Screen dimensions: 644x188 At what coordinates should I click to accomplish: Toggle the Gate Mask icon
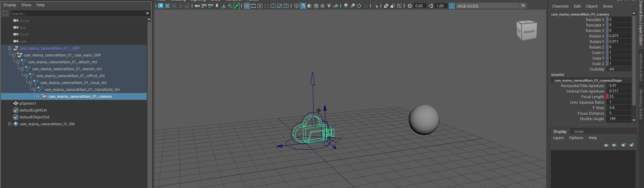coord(266,6)
